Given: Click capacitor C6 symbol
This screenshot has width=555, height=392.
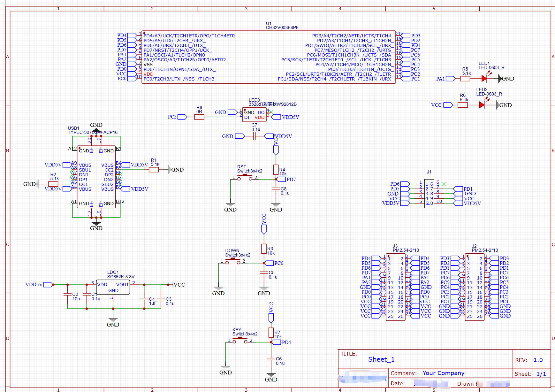Looking at the screenshot, I should pos(271,359).
